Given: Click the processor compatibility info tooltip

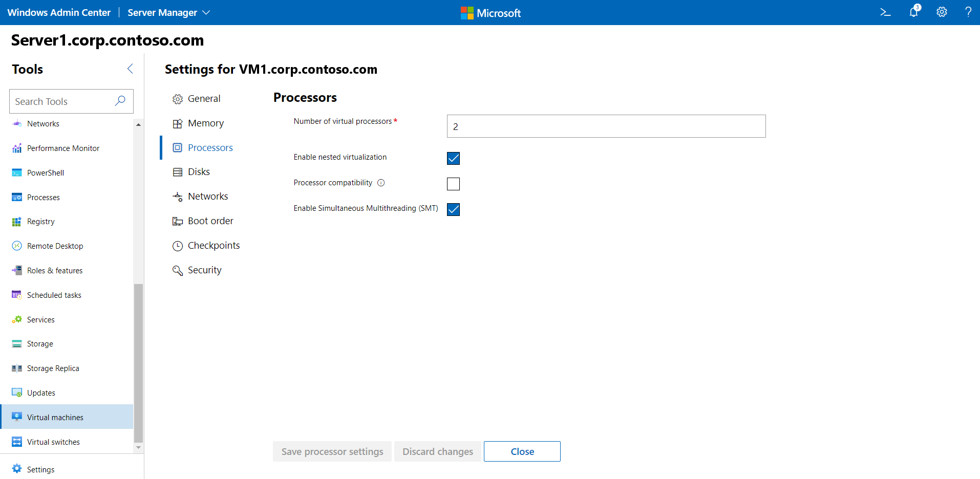Looking at the screenshot, I should (x=381, y=183).
